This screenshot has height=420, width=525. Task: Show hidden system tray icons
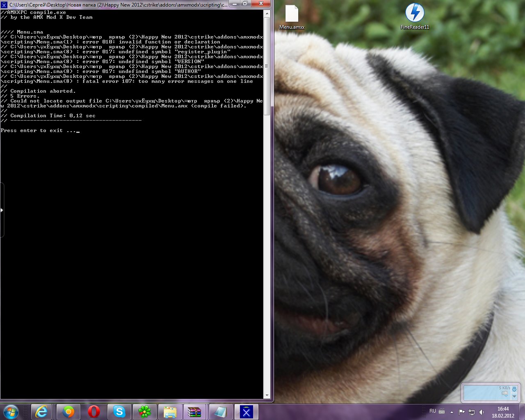coord(452,412)
